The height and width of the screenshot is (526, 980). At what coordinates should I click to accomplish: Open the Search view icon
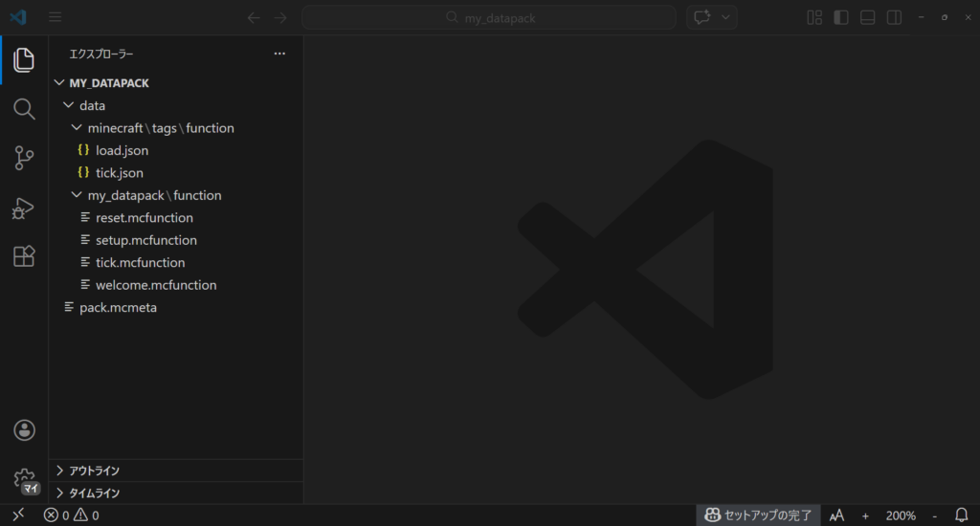(24, 109)
